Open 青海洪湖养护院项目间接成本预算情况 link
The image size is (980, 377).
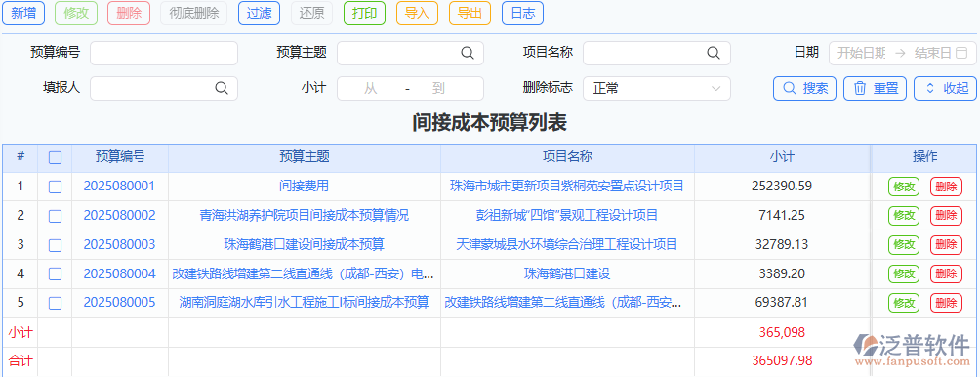[305, 216]
